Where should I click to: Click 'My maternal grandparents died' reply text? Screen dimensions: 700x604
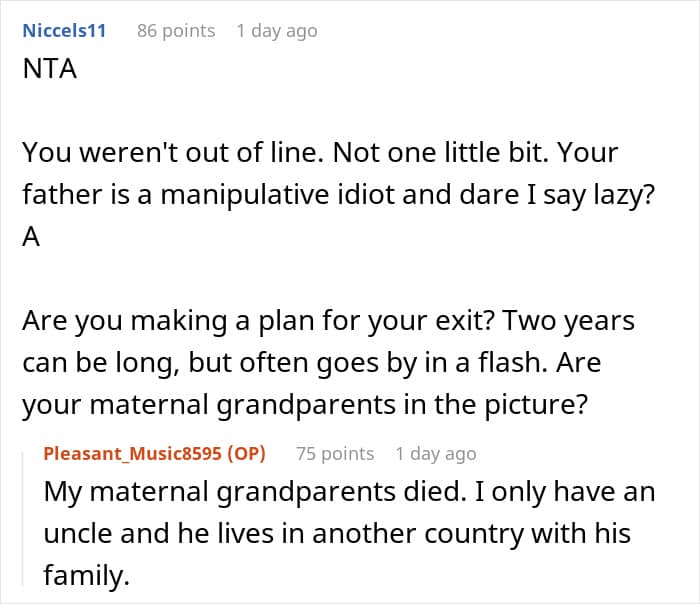point(255,492)
